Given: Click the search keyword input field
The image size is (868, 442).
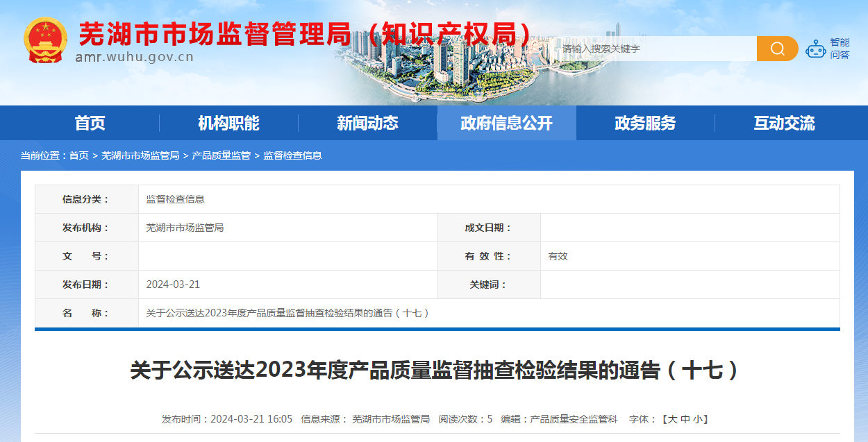Looking at the screenshot, I should 656,49.
